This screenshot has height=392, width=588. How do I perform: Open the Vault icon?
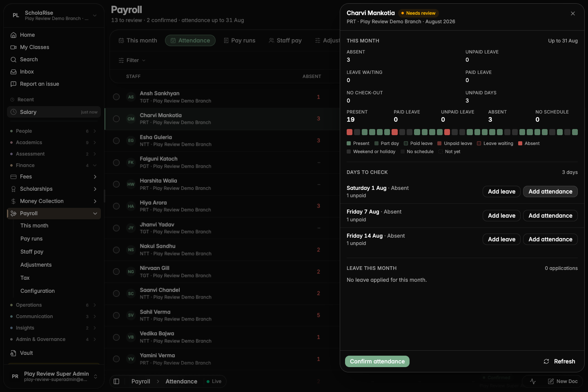coord(13,353)
